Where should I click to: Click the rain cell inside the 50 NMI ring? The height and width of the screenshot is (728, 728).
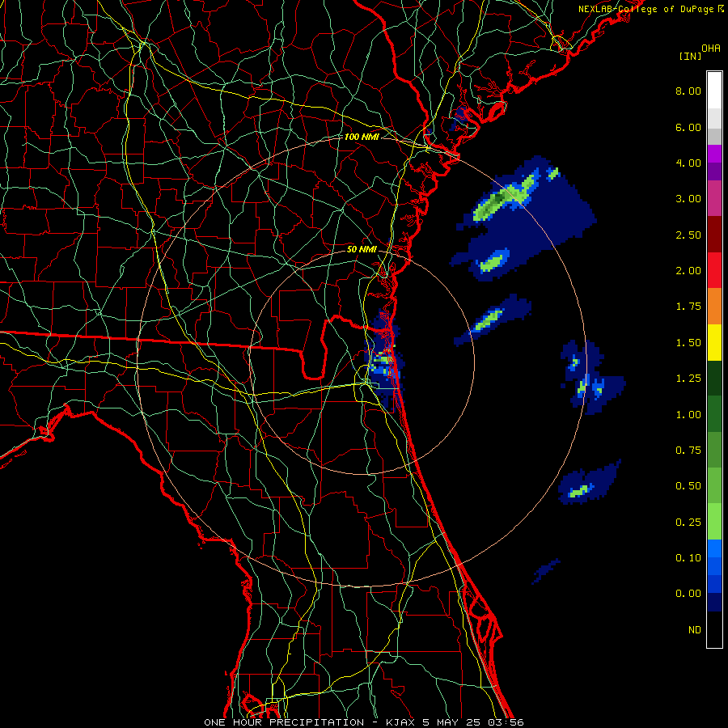(383, 360)
